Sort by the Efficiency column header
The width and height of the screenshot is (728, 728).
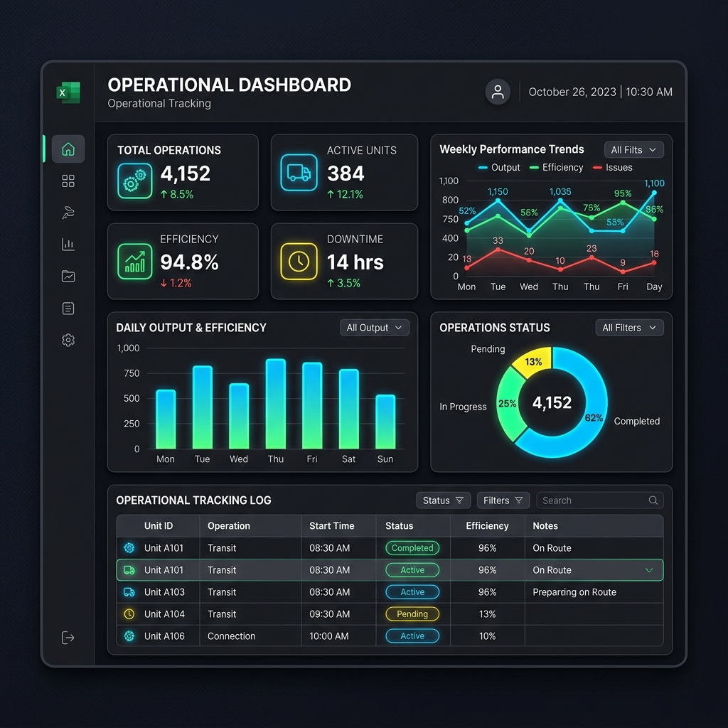(x=487, y=525)
